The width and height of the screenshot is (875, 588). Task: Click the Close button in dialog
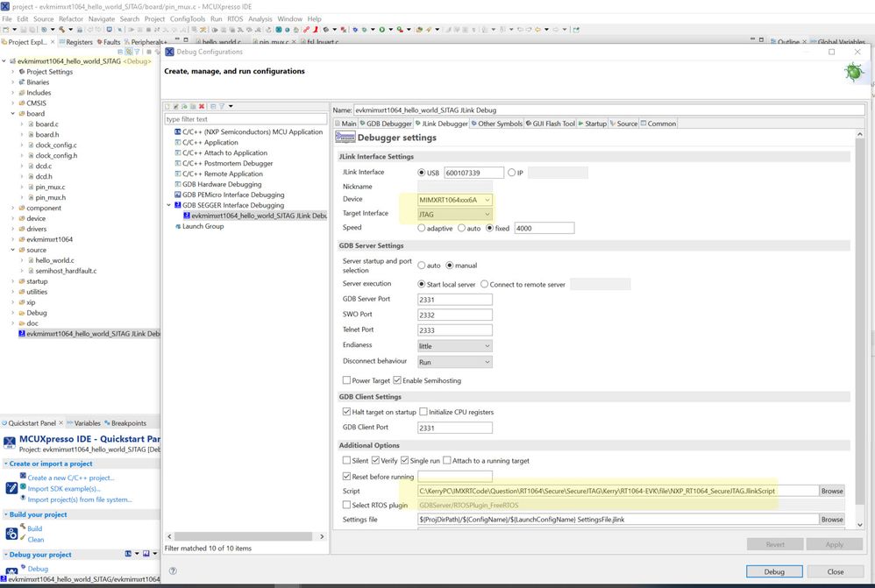pyautogui.click(x=835, y=571)
